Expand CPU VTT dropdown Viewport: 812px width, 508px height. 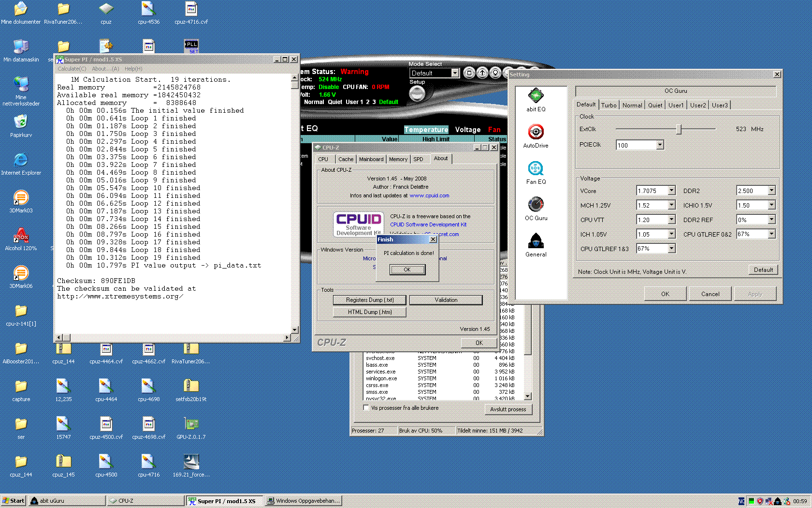tap(671, 220)
